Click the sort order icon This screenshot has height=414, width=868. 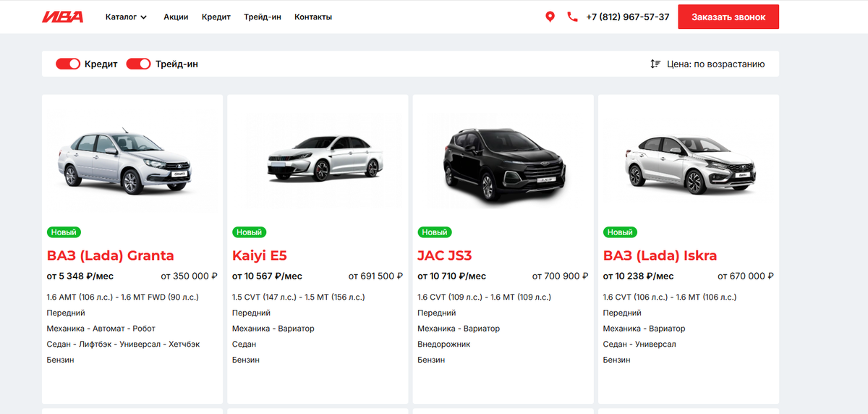(x=655, y=64)
